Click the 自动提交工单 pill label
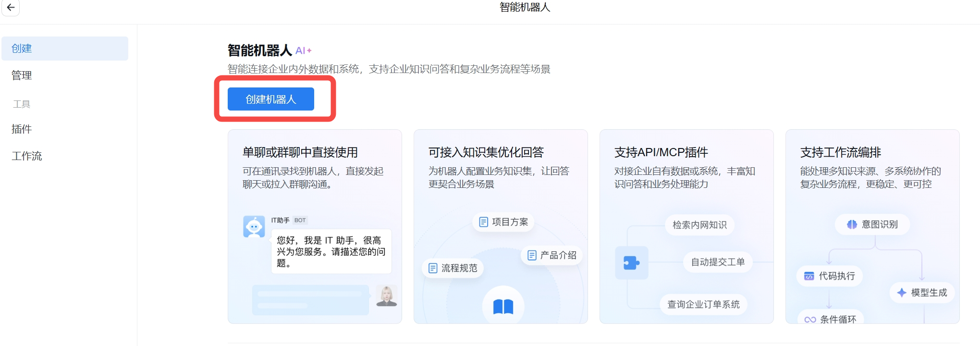 coord(718,262)
